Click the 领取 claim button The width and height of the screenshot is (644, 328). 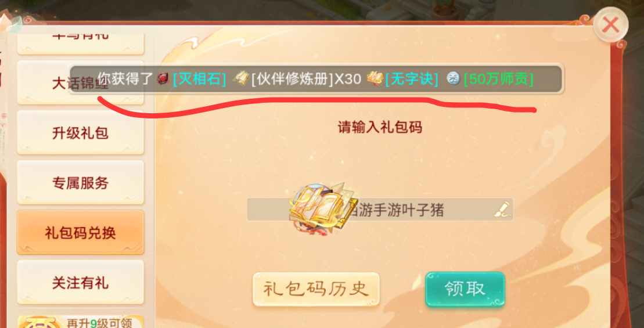tap(465, 289)
